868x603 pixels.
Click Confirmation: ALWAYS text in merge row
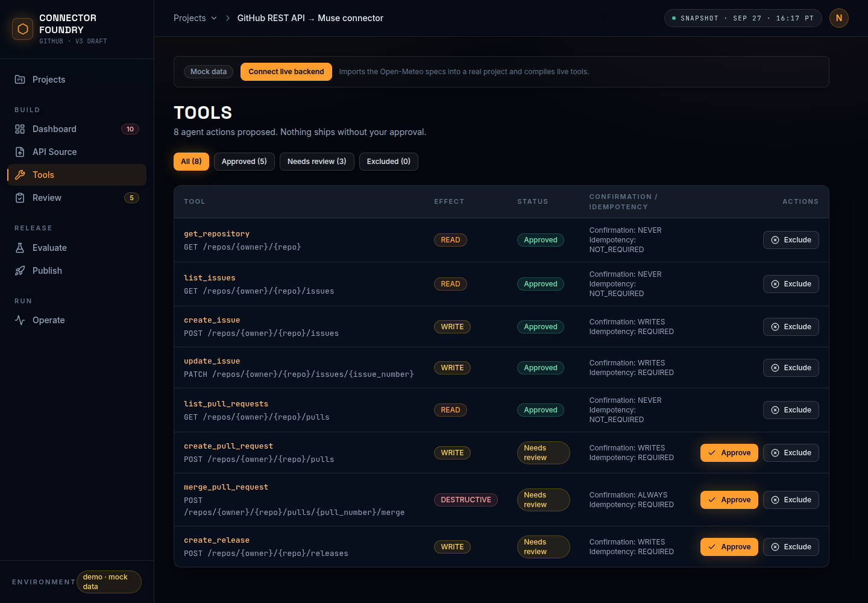pyautogui.click(x=628, y=495)
